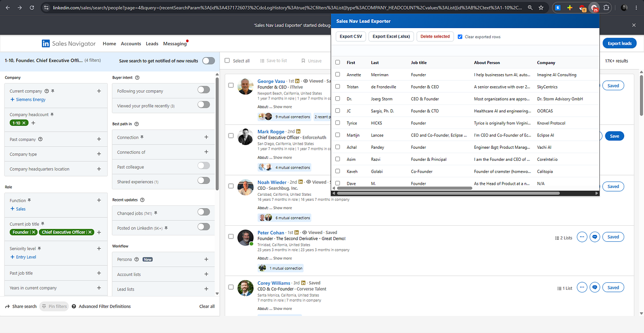Tick the exporter table header checkbox
The width and height of the screenshot is (644, 333).
(338, 63)
